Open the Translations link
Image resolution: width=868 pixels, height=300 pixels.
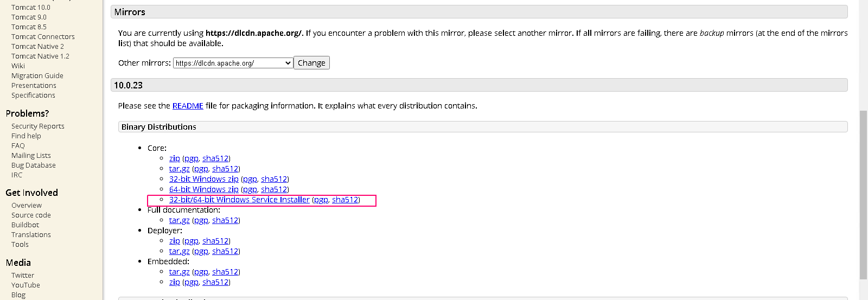(x=31, y=235)
